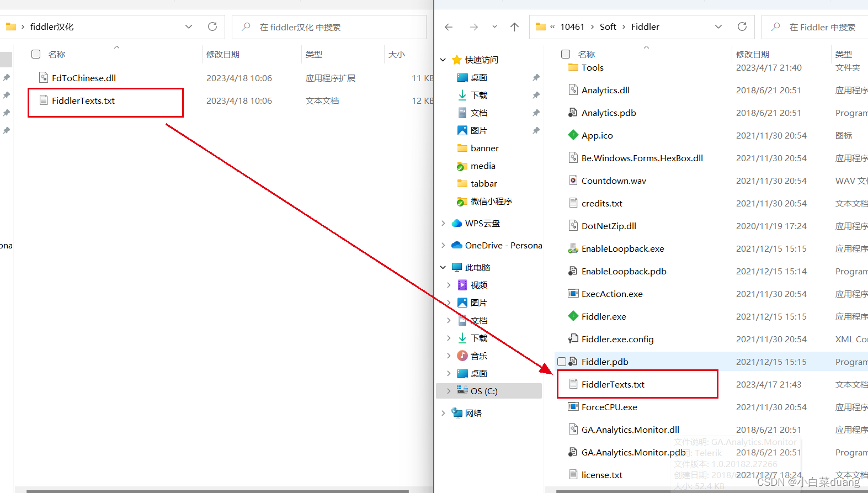This screenshot has width=868, height=493.
Task: Click Soft in the address breadcrumb
Action: (608, 26)
